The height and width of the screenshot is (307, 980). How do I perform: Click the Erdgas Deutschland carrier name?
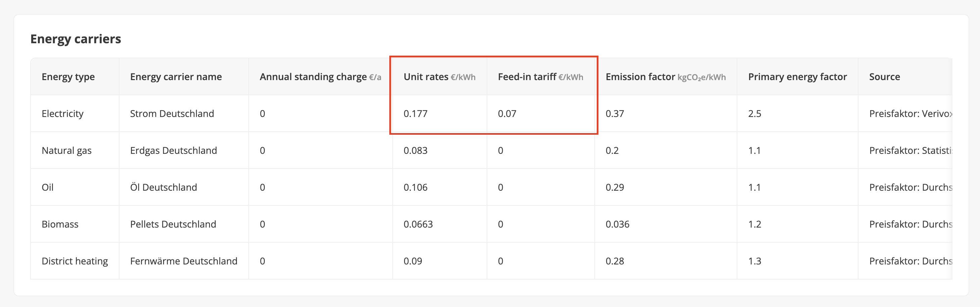174,150
